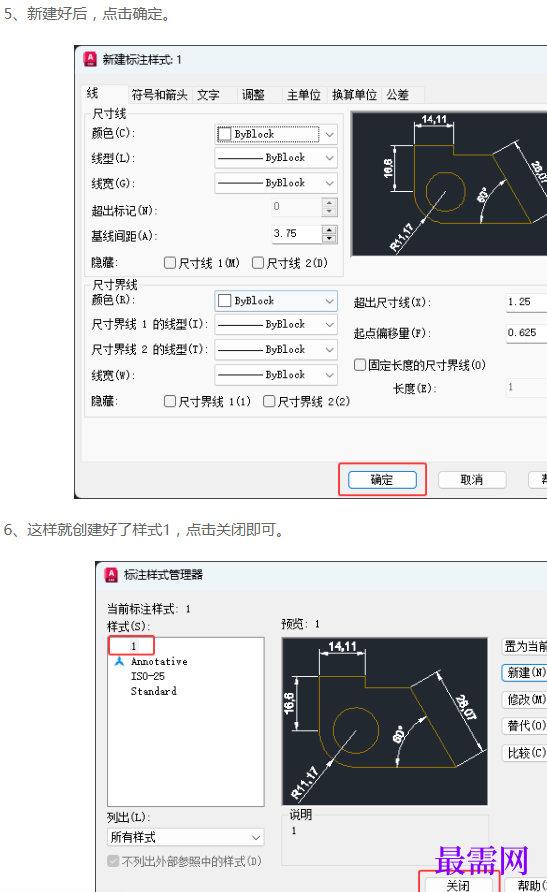Open 尺寸线 线型(L) dropdown
The height and width of the screenshot is (892, 547).
coord(276,158)
